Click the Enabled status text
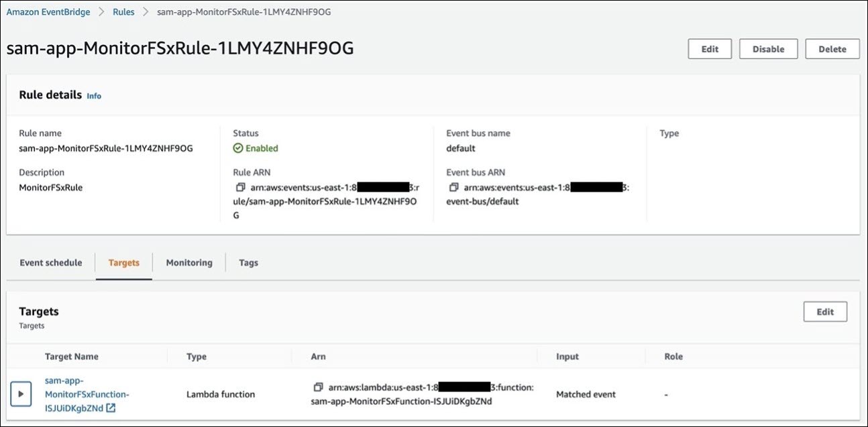Screen dimensions: 868x427 tap(262, 148)
